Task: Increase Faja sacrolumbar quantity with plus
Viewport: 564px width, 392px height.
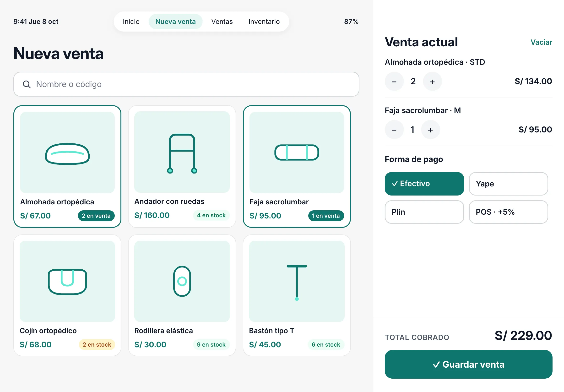Action: coord(430,130)
